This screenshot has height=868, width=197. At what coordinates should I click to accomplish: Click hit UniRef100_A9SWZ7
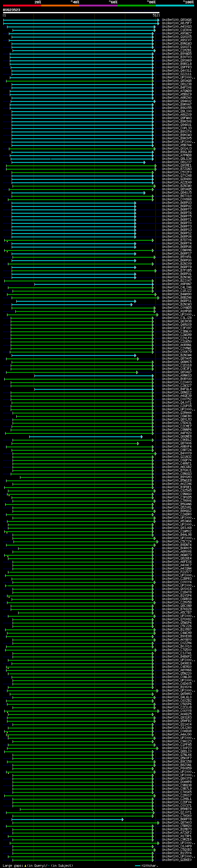point(176,33)
